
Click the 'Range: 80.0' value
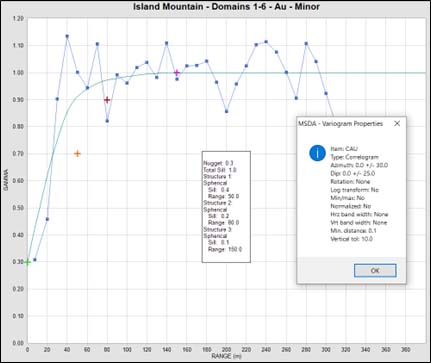pos(223,223)
